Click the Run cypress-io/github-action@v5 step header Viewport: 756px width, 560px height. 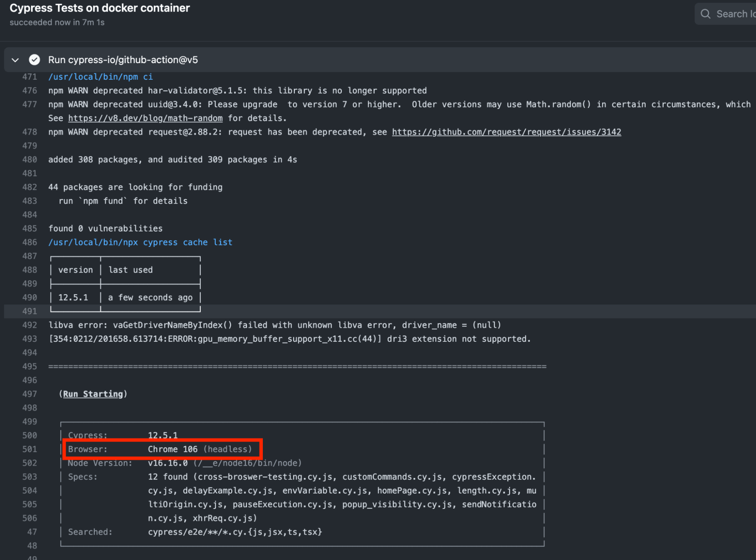click(x=123, y=60)
